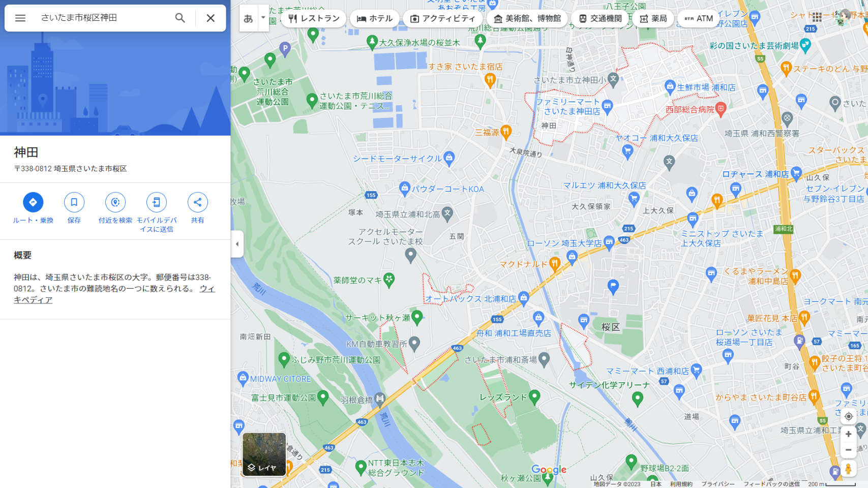The image size is (868, 488).
Task: Click the マクドナルド restaurant marker
Action: tap(555, 263)
